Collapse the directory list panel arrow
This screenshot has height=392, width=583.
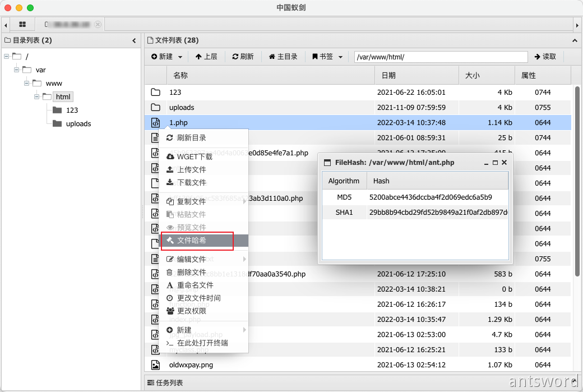pyautogui.click(x=134, y=40)
